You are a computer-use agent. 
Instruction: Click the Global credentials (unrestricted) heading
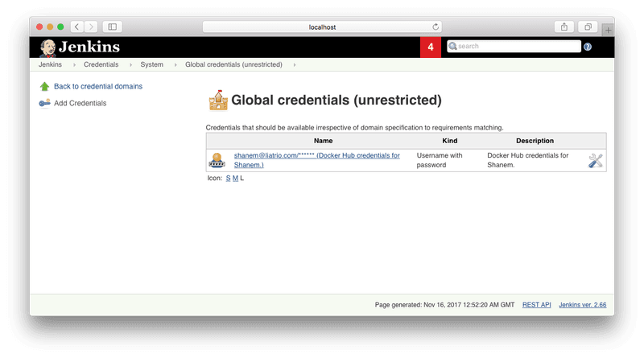tap(336, 101)
